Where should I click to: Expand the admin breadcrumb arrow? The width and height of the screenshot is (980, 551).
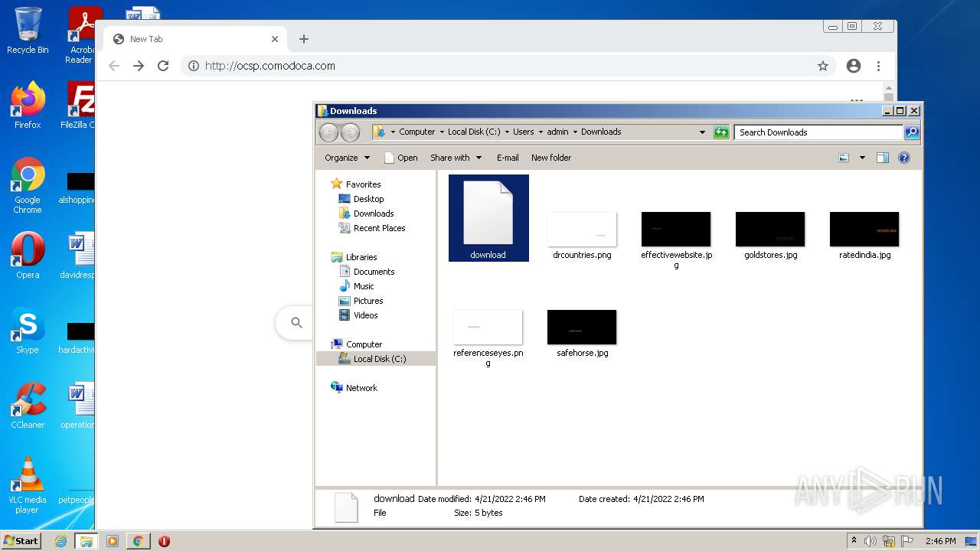coord(575,132)
